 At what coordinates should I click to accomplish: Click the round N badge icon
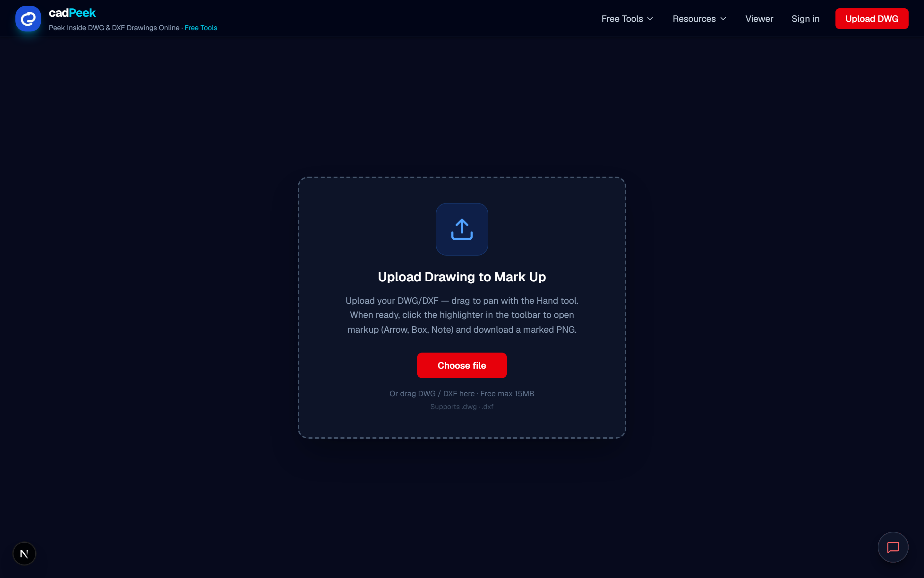24,553
